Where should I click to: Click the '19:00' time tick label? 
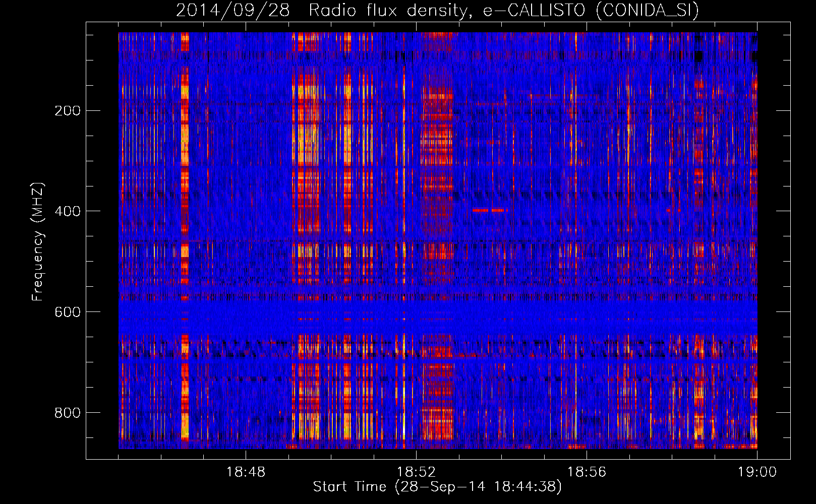click(757, 472)
